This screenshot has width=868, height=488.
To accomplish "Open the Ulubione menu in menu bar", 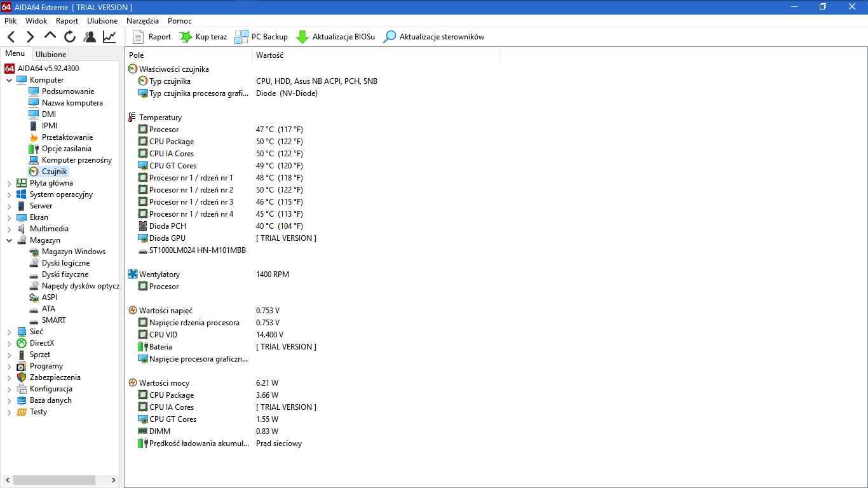I will coord(102,20).
